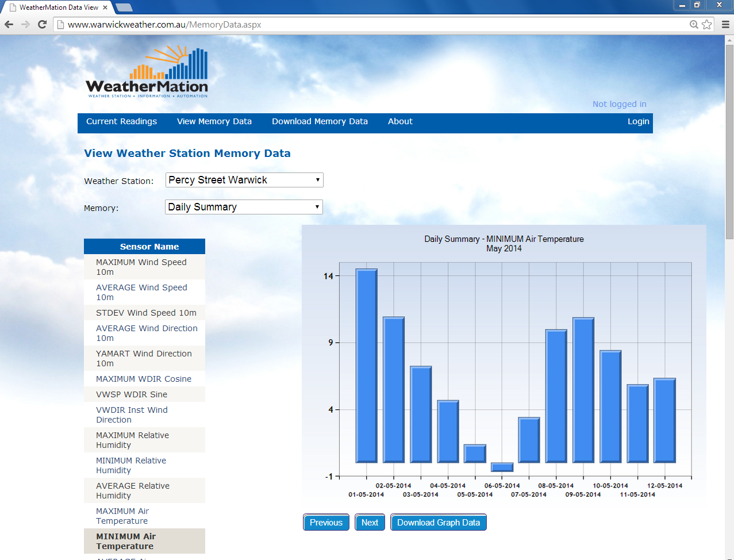Select STDEV Wind Speed 10m sensor
Screen dimensions: 734x560
coord(146,313)
